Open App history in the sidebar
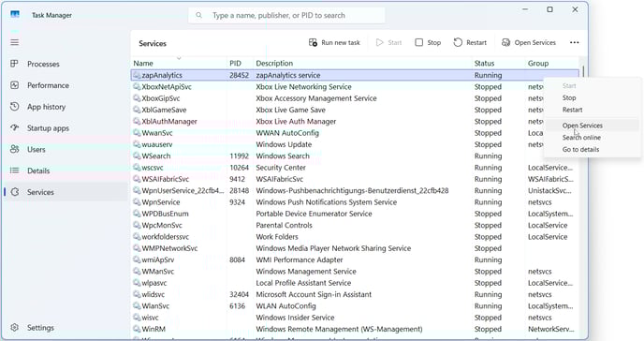 [46, 107]
